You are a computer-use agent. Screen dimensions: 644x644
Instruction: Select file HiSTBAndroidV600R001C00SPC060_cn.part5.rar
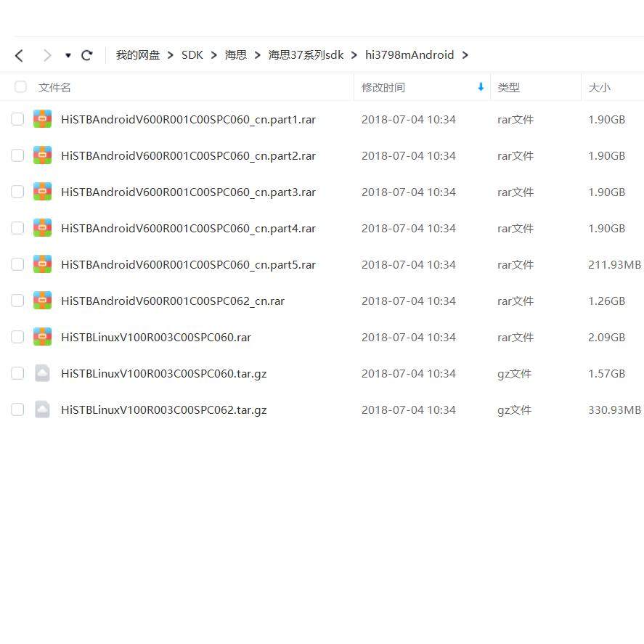[x=189, y=264]
